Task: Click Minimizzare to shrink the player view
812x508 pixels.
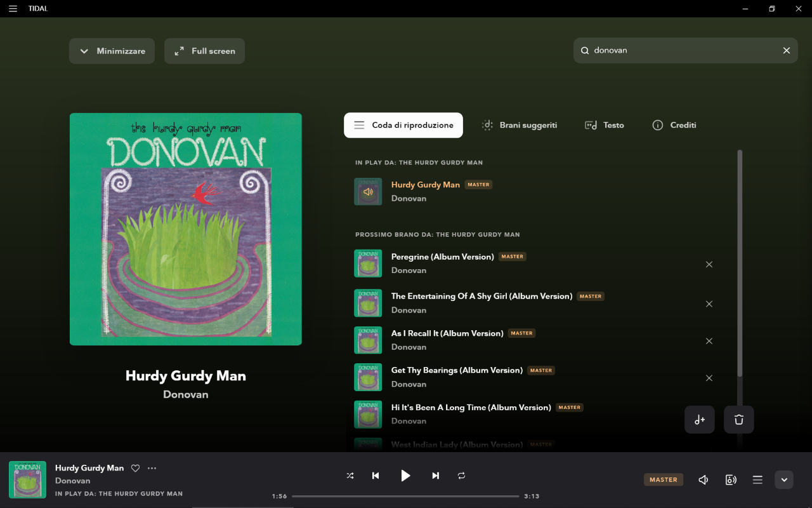Action: [x=112, y=51]
